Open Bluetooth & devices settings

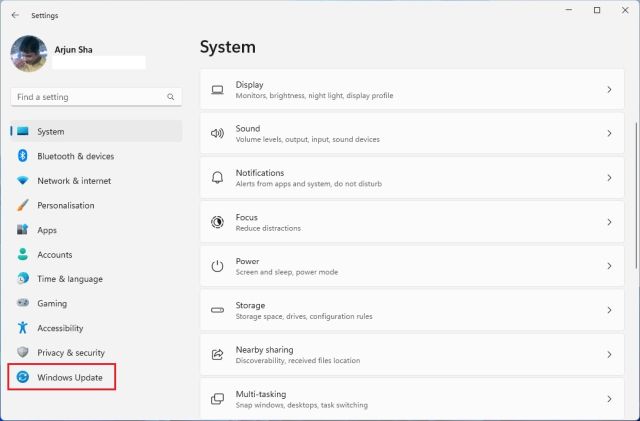(x=96, y=156)
